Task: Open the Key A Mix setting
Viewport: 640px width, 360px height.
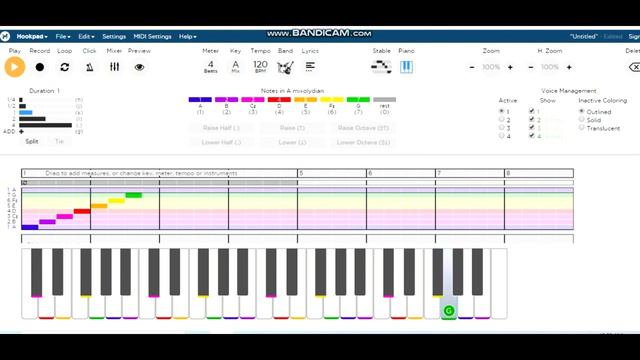Action: click(236, 67)
